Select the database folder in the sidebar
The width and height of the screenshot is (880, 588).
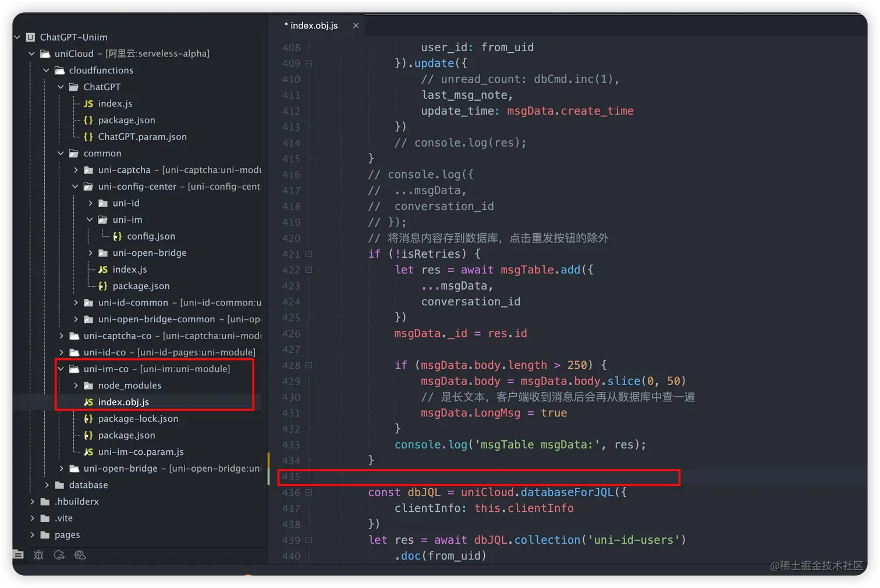coord(88,485)
